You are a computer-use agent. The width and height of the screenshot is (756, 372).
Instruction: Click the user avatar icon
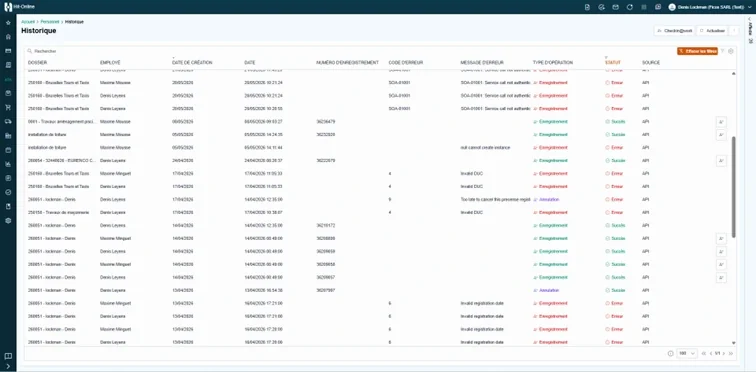pos(672,7)
